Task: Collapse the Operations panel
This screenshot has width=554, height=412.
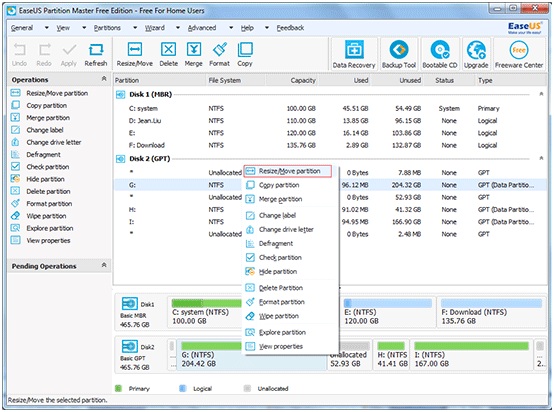Action: click(x=104, y=78)
